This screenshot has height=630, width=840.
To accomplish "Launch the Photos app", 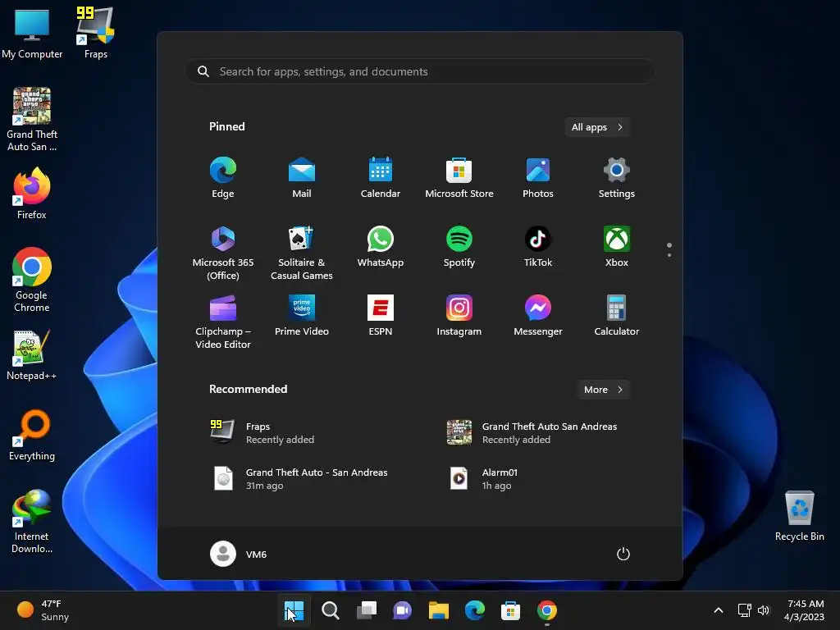I will pos(538,178).
